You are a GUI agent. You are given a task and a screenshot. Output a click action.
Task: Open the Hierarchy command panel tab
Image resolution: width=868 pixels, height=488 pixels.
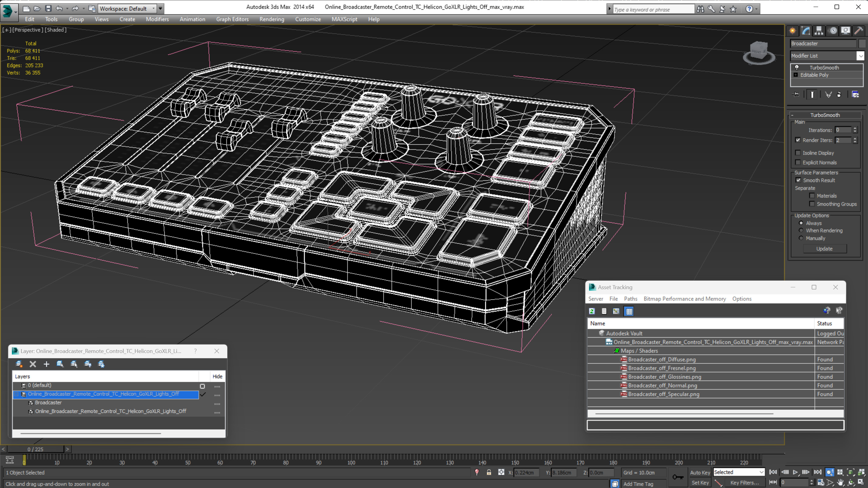coord(819,31)
